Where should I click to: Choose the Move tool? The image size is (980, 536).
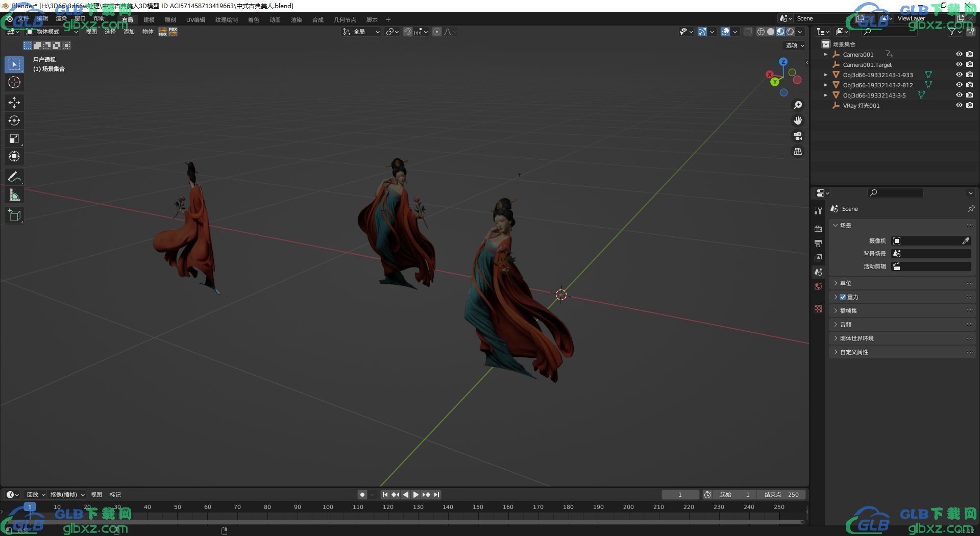coord(14,103)
